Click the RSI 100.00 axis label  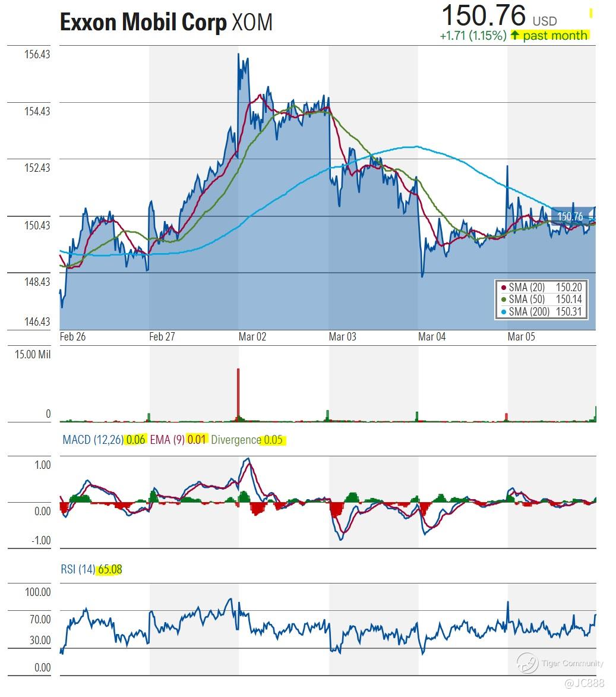click(x=38, y=592)
